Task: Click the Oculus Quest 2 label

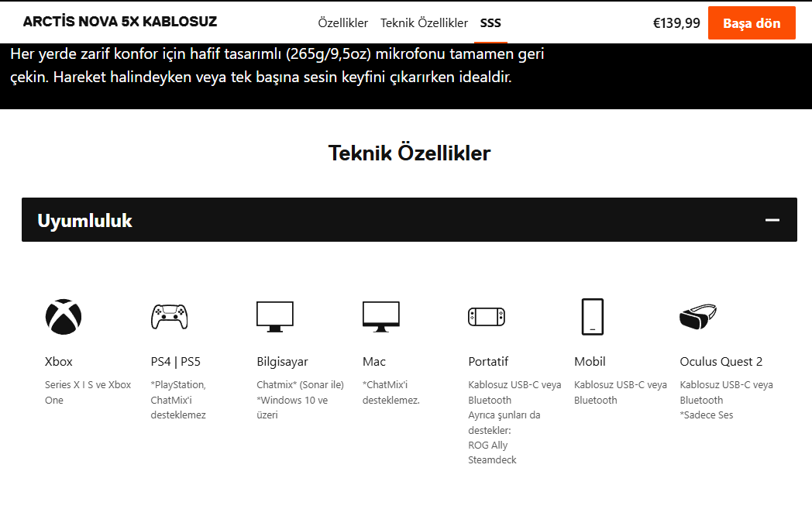Action: click(721, 361)
